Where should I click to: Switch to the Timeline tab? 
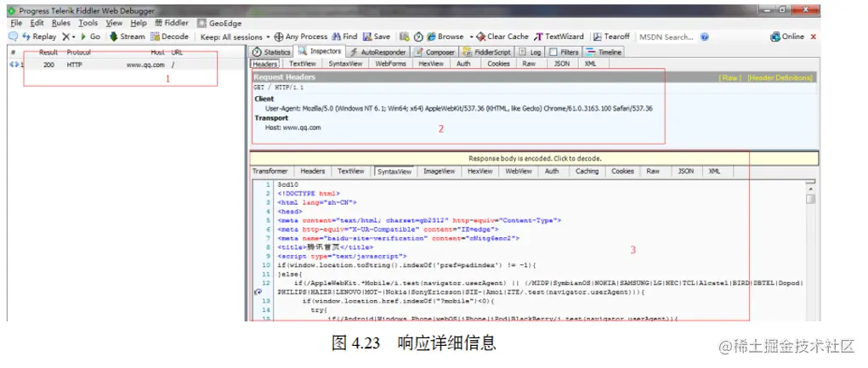point(604,52)
